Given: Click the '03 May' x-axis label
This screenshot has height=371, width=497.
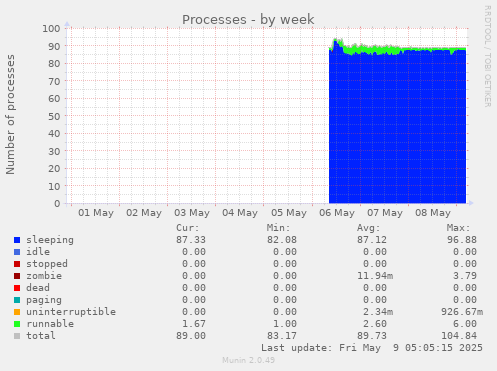Looking at the screenshot, I should (x=192, y=213).
